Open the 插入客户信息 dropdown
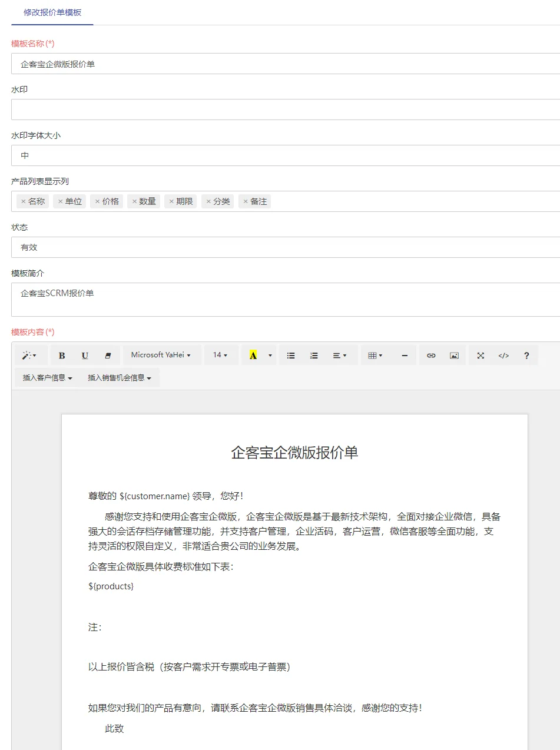 (x=48, y=378)
